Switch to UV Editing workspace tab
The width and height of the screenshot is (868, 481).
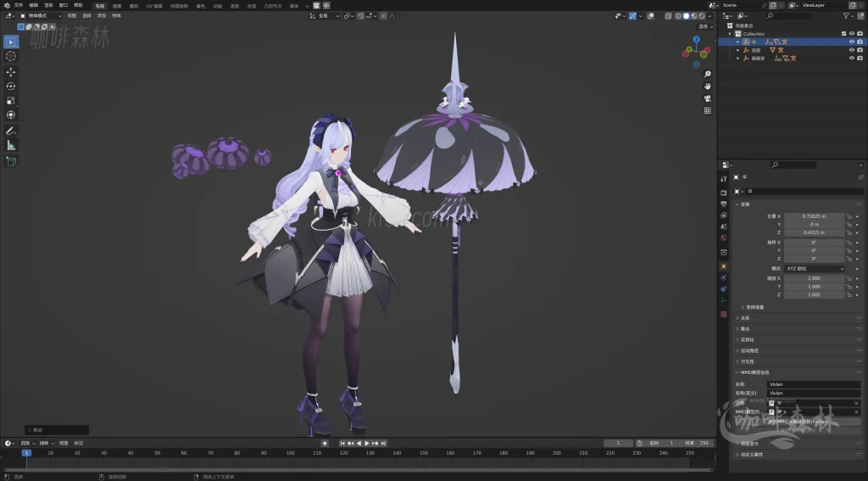pyautogui.click(x=154, y=6)
